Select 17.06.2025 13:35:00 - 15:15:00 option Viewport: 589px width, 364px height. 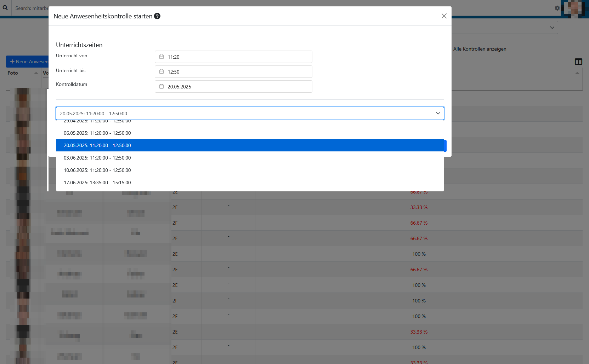(97, 183)
